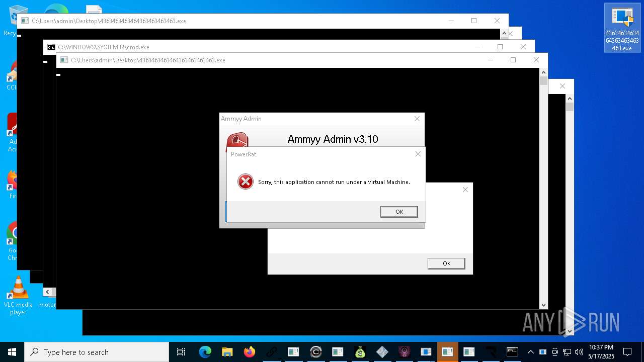Click the virtual machine error message text
The height and width of the screenshot is (362, 644).
(x=334, y=182)
